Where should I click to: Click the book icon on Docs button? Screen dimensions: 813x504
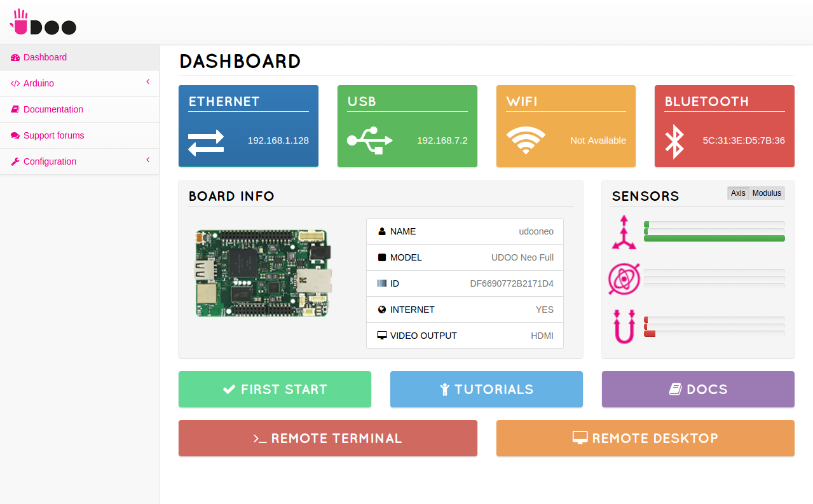click(676, 390)
